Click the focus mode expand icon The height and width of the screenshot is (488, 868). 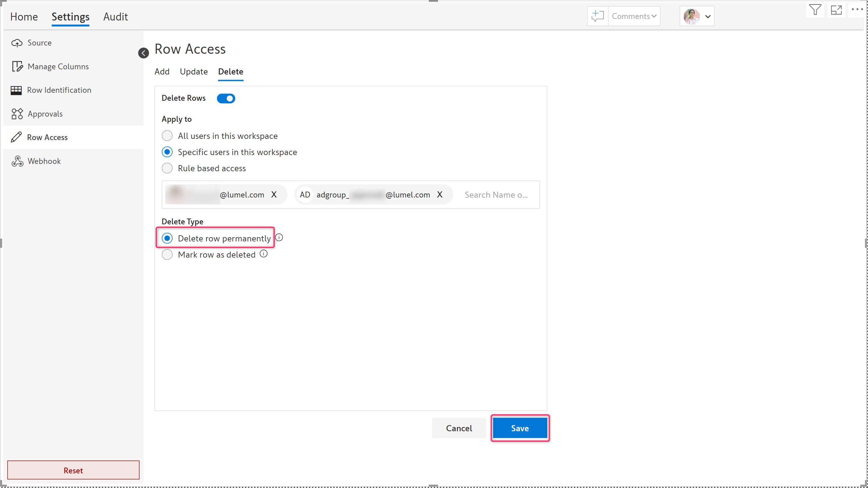pyautogui.click(x=836, y=10)
